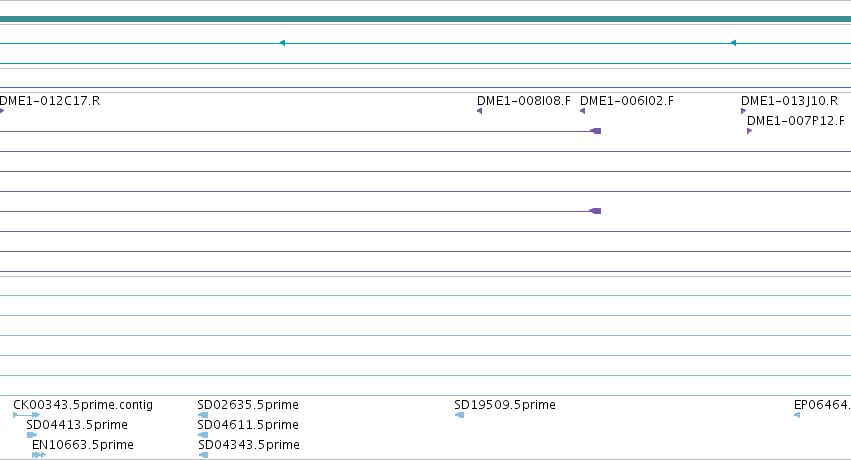Click the left teal strand arrowhead
The image size is (851, 460).
pos(282,43)
